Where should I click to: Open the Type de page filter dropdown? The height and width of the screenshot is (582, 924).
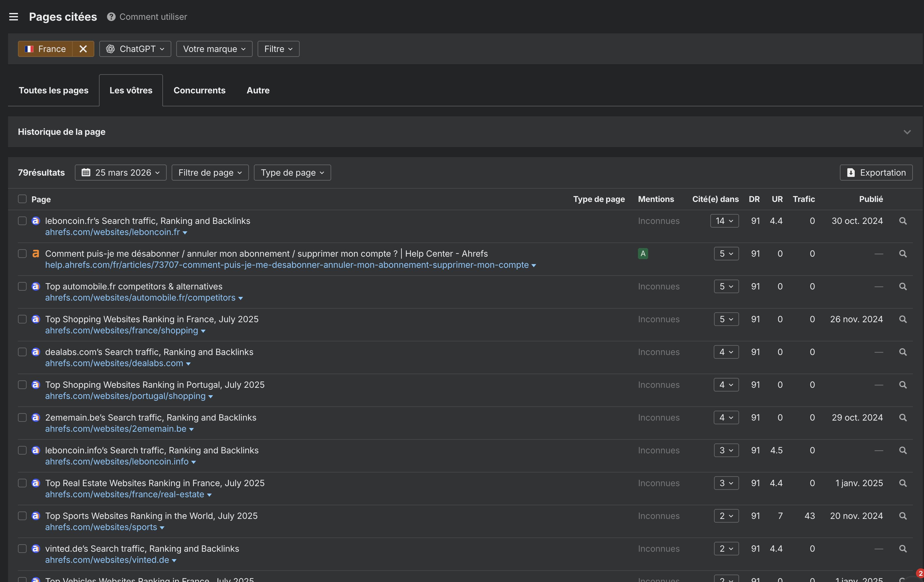coord(292,173)
